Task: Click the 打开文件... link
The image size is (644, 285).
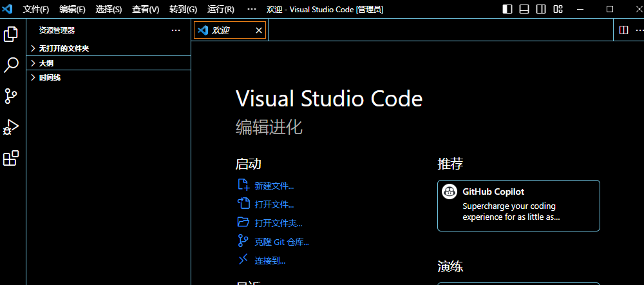Action: 274,204
